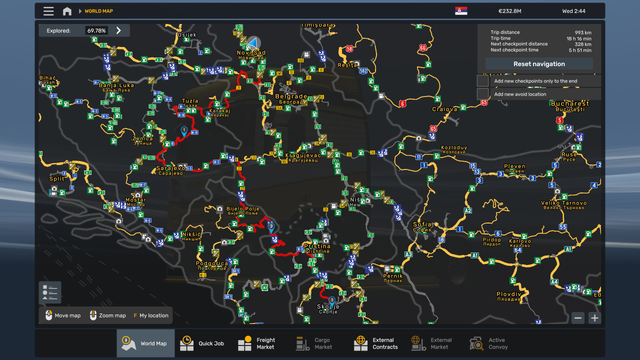This screenshot has width=640, height=360.
Task: Click the Next checkpoint distance 328 km value
Action: click(x=583, y=44)
